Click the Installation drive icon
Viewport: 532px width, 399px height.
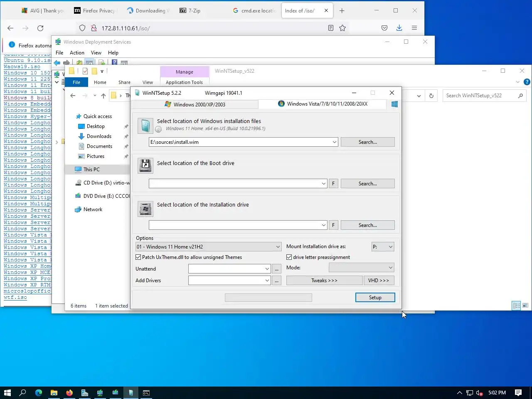pos(145,209)
